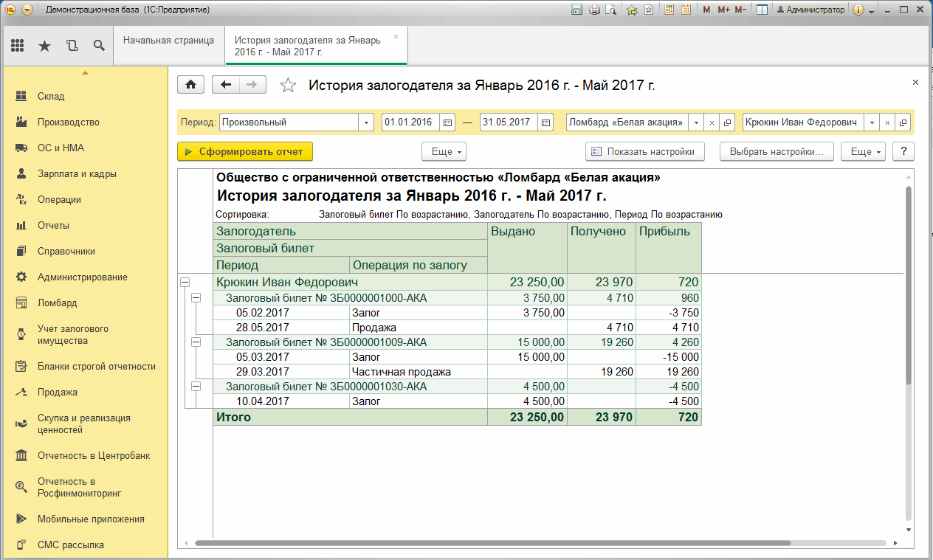Switch to Начальная страница tab
Image resolution: width=933 pixels, height=560 pixels.
(x=168, y=41)
